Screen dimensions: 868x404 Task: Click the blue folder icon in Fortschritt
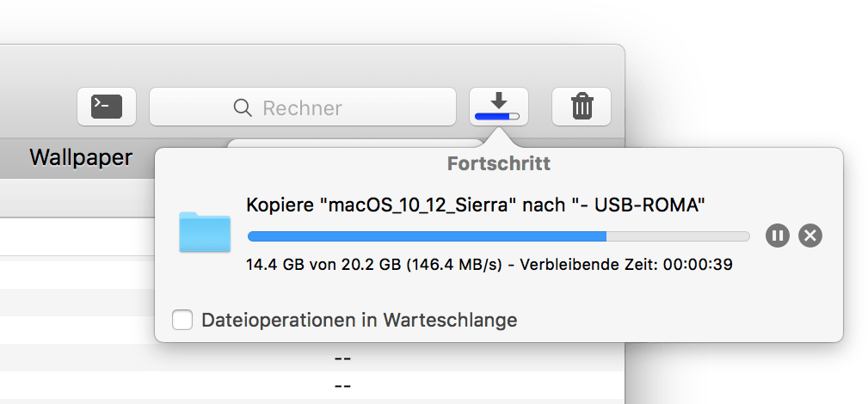click(x=205, y=232)
